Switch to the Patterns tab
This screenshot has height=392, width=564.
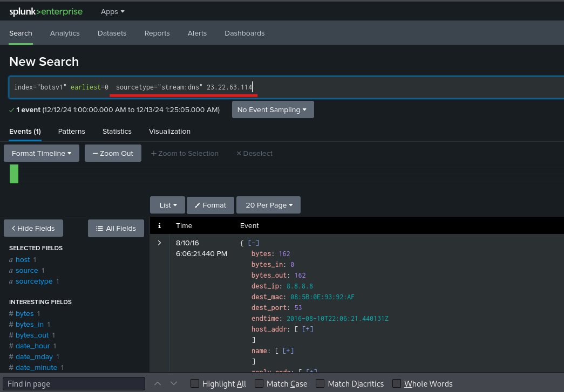[72, 132]
